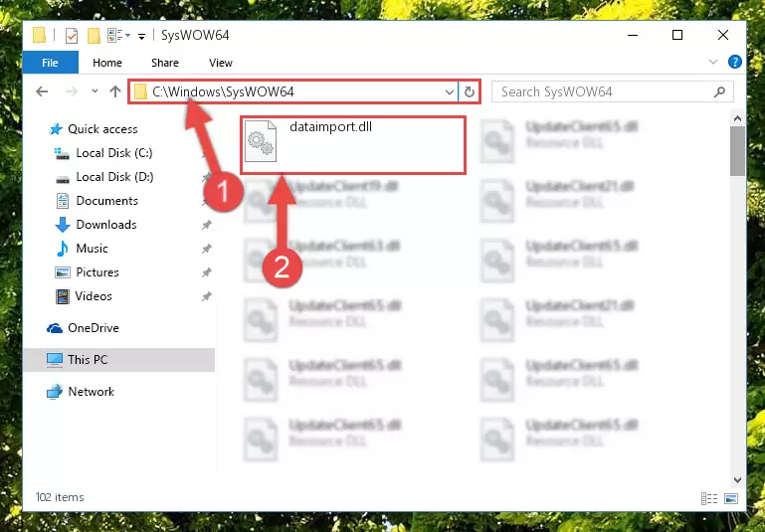Click the New folder icon in title bar

tap(94, 36)
